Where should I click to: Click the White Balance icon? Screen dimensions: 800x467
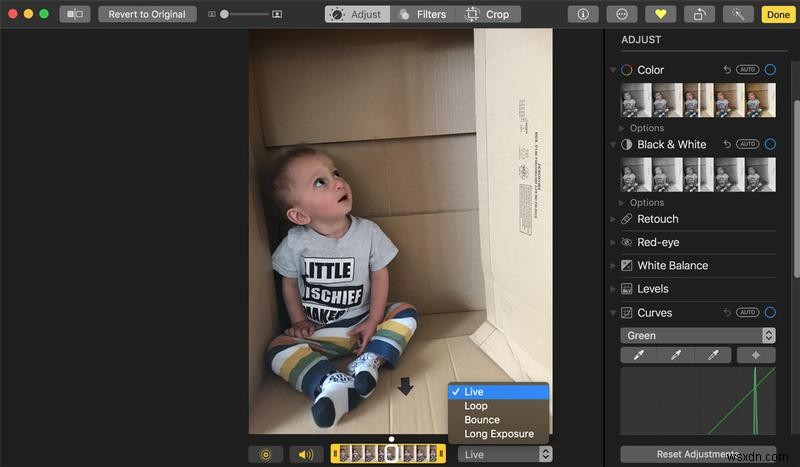pos(627,265)
